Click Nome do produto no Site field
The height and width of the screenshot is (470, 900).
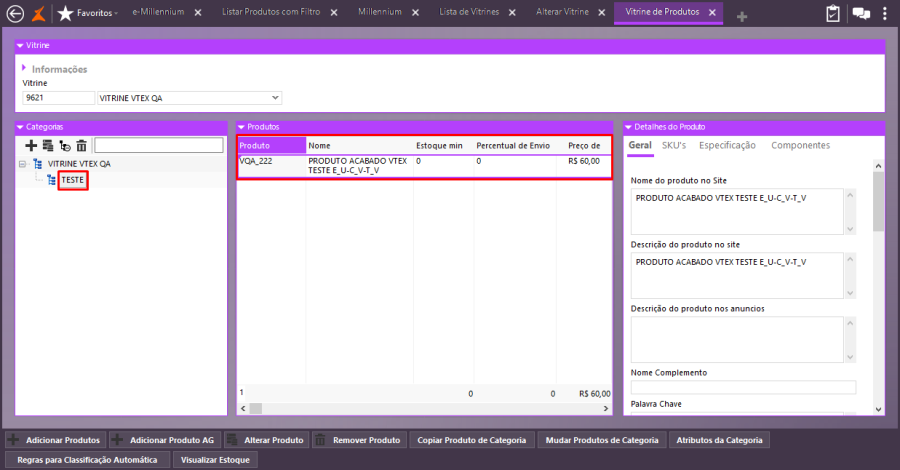click(738, 211)
